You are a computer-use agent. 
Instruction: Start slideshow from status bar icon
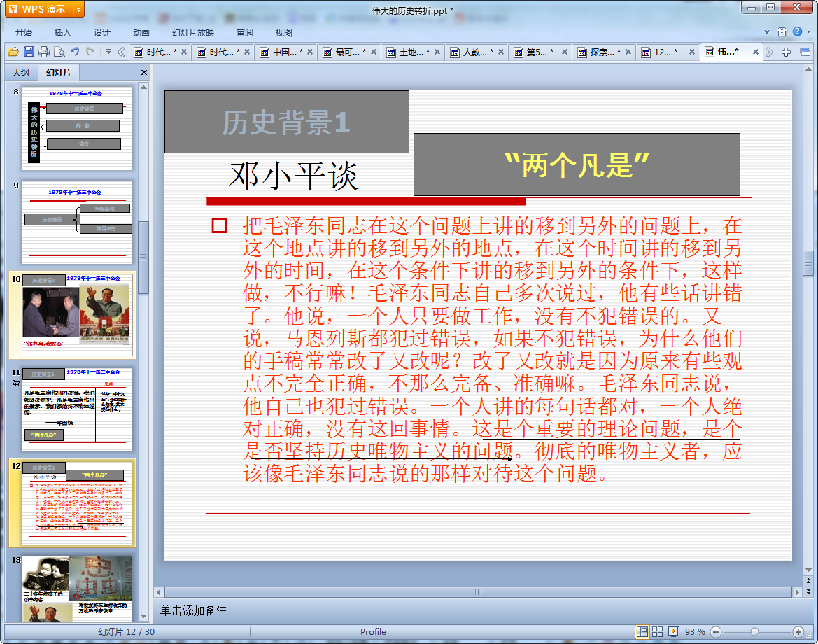tap(673, 632)
